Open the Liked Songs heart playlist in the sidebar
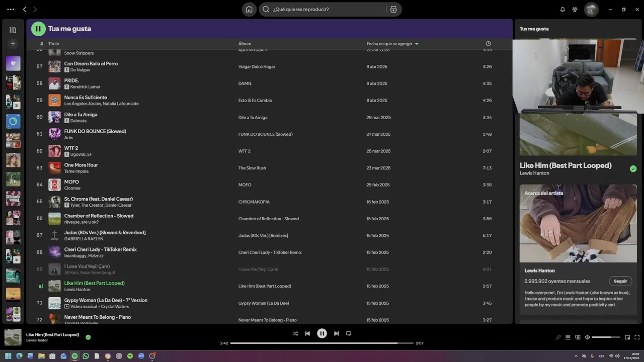This screenshot has height=362, width=644. coord(13,63)
